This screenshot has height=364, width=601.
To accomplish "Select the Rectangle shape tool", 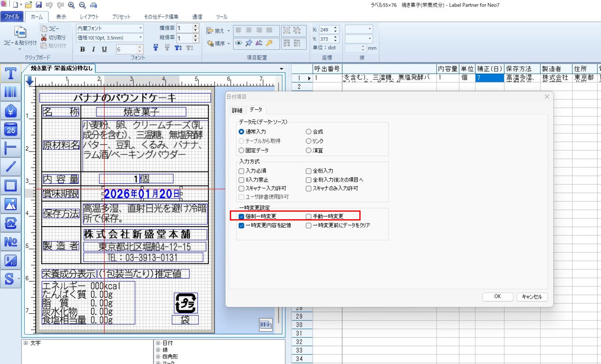I will [11, 185].
